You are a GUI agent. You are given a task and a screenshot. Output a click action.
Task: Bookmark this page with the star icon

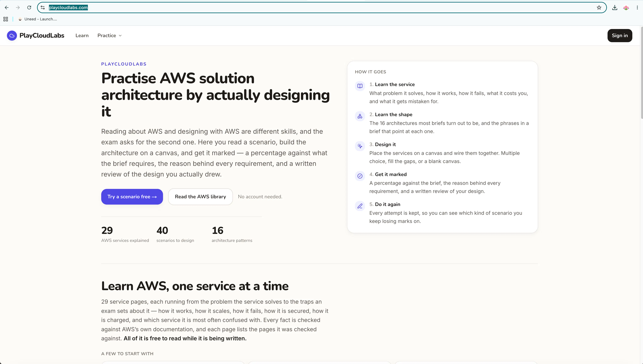599,8
